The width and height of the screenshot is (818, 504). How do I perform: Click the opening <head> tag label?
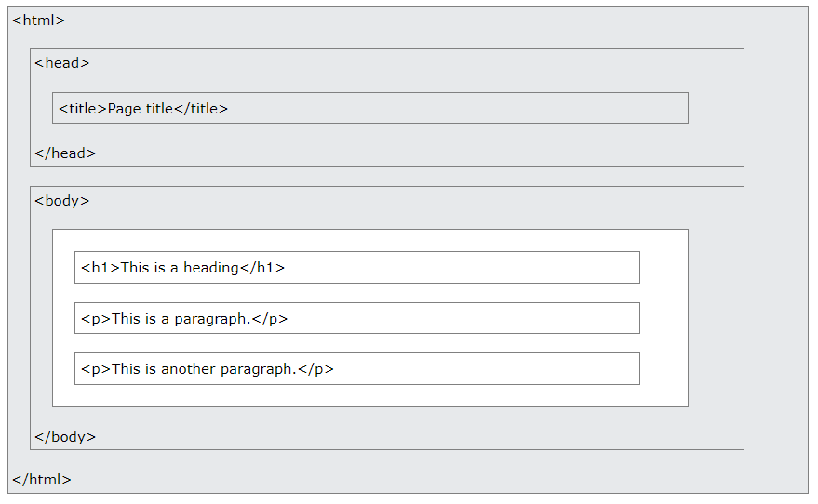(x=61, y=63)
